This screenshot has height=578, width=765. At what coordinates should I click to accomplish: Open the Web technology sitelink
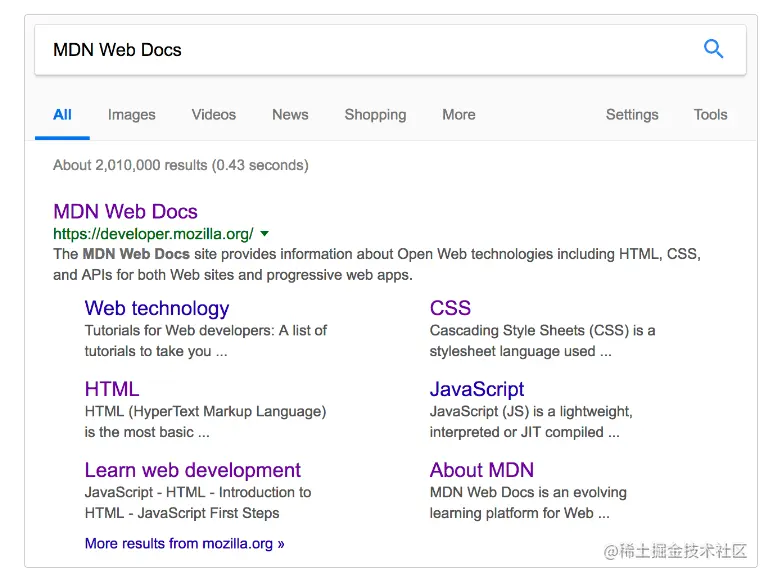pyautogui.click(x=157, y=309)
